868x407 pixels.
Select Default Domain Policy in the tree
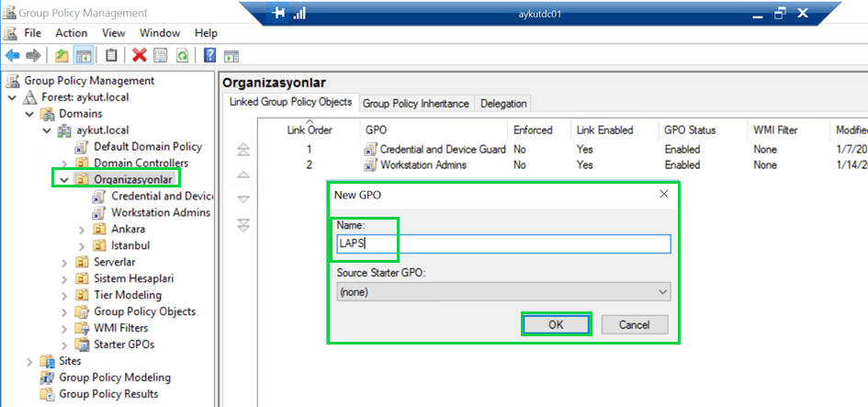[147, 147]
